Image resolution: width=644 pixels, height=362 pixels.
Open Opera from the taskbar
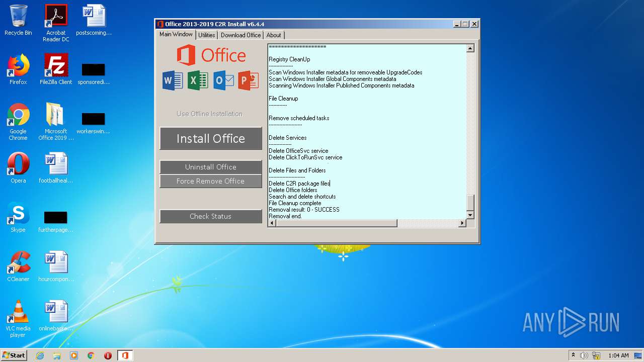coord(108,355)
